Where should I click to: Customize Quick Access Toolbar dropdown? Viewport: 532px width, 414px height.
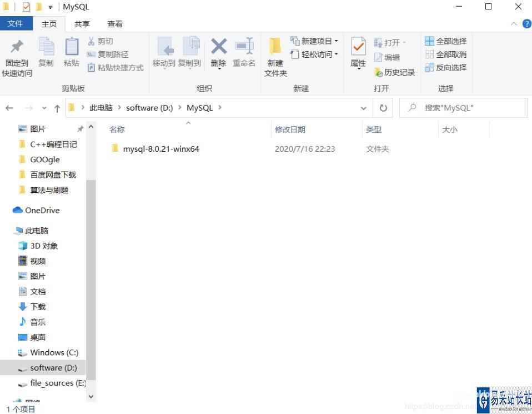pyautogui.click(x=50, y=7)
